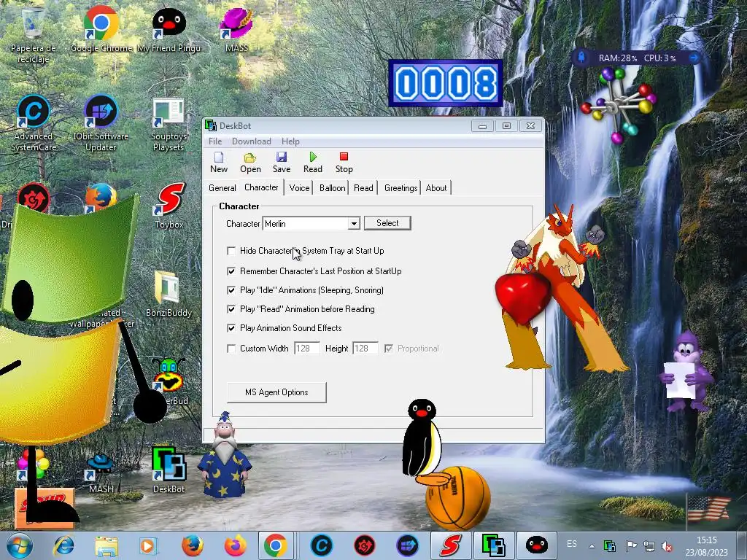The height and width of the screenshot is (560, 747).
Task: Click the arrow on the RAM CPU widget
Action: pos(694,58)
